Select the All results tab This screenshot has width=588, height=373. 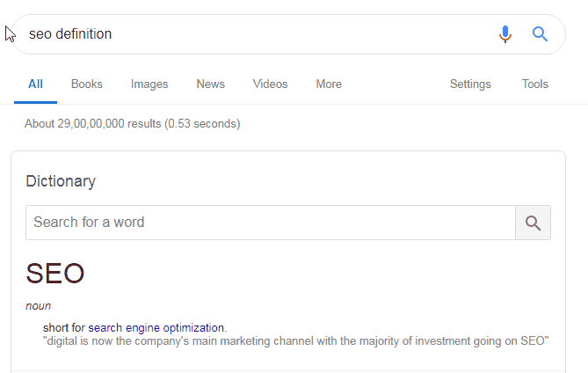click(x=36, y=84)
